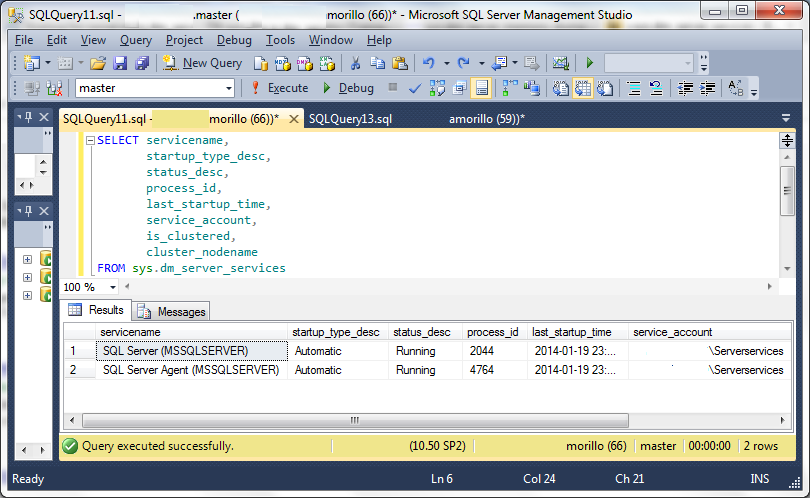Open the File menu

(x=24, y=40)
